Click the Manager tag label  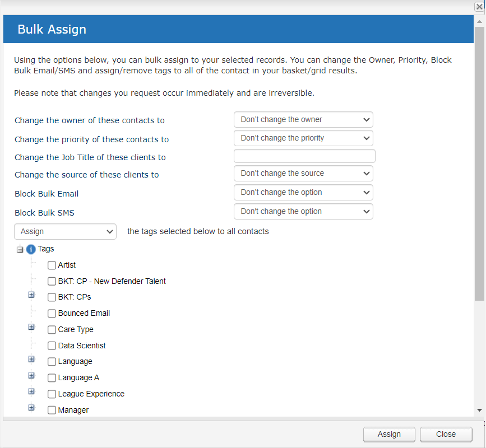73,410
